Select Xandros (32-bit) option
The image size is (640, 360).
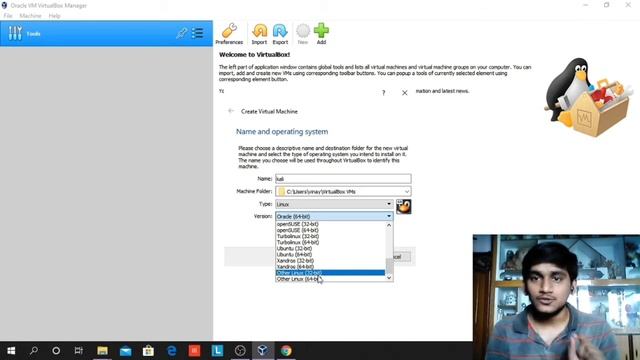(x=330, y=261)
